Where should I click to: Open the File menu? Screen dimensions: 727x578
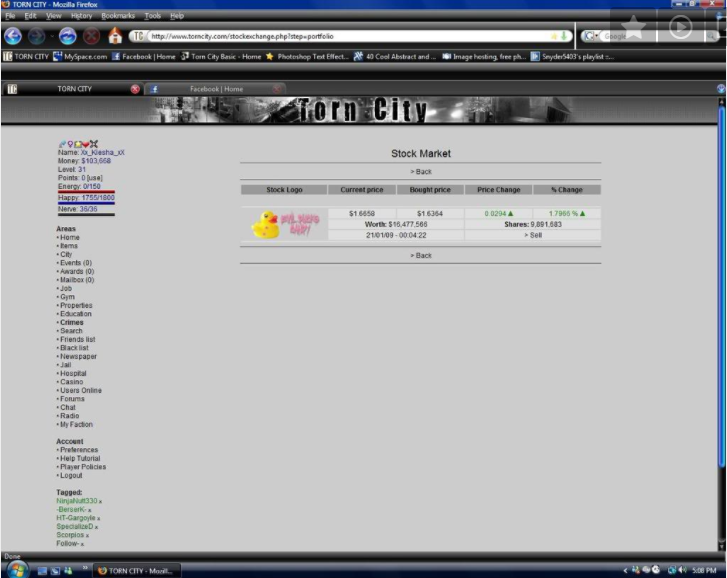point(10,16)
